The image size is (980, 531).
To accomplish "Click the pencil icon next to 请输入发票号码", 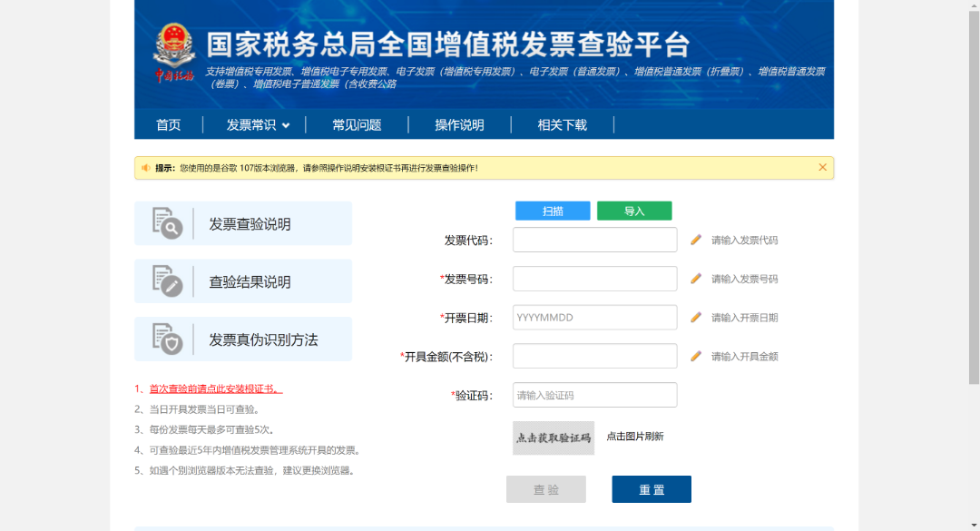I will (696, 279).
